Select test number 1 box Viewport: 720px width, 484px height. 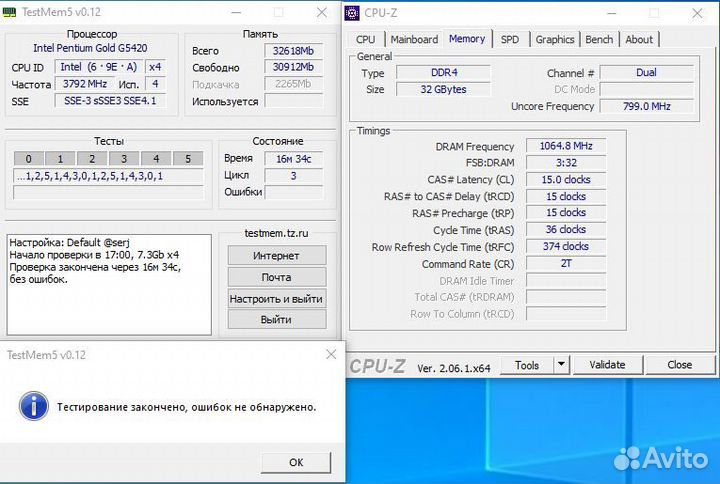(x=60, y=159)
